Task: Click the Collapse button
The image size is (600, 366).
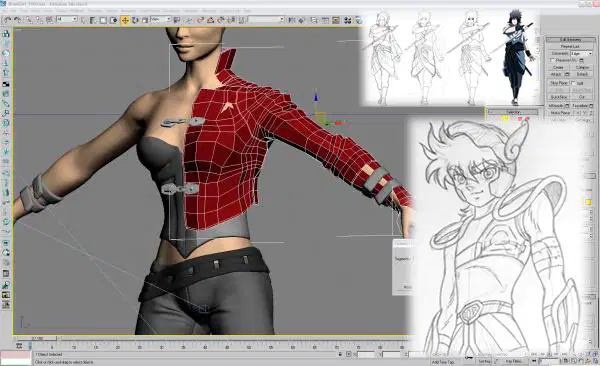Action: 582,67
